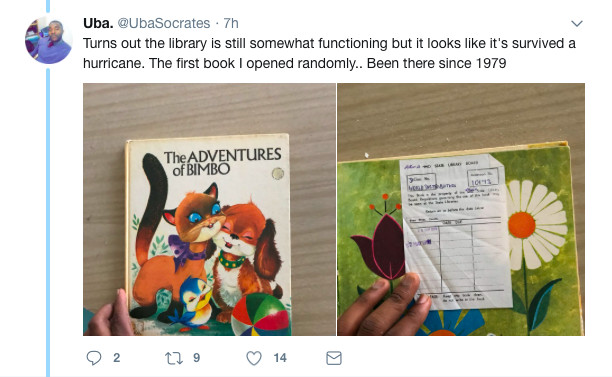612x377 pixels.
Task: Open the tweet permalink via 7h timestamp
Action: (x=231, y=23)
